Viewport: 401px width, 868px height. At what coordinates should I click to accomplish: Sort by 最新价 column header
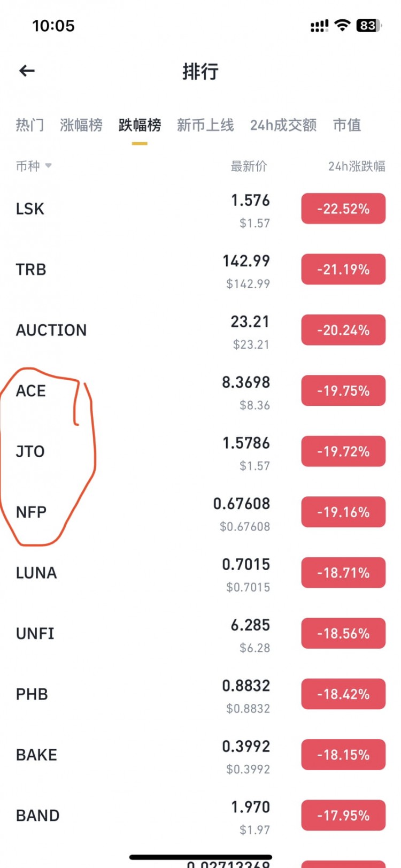[x=249, y=166]
